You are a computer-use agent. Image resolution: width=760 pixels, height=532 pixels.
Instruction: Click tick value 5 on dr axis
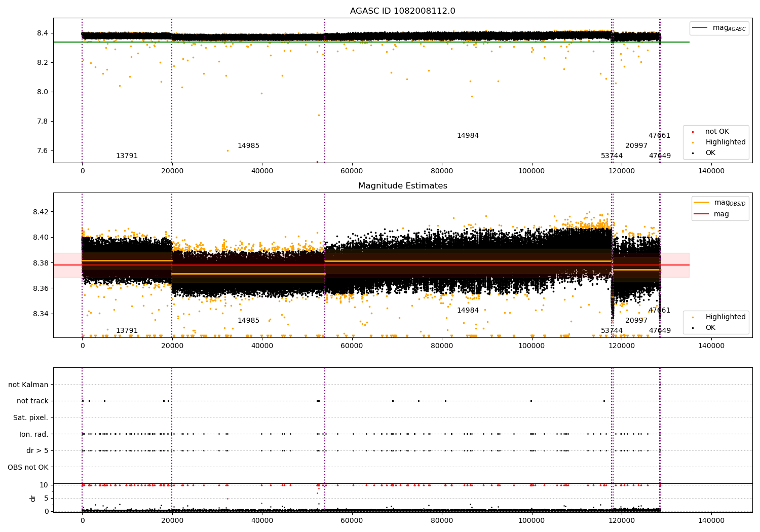pyautogui.click(x=46, y=499)
